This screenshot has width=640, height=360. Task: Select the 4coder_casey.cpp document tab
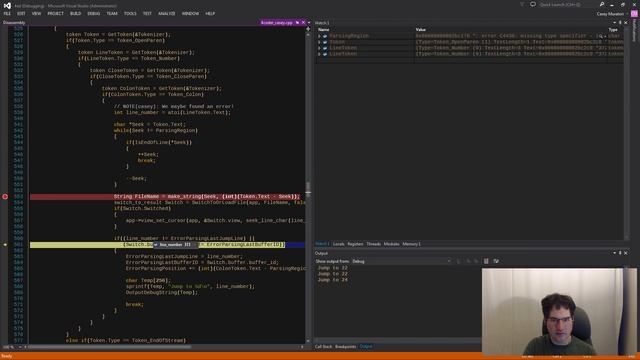(x=277, y=22)
